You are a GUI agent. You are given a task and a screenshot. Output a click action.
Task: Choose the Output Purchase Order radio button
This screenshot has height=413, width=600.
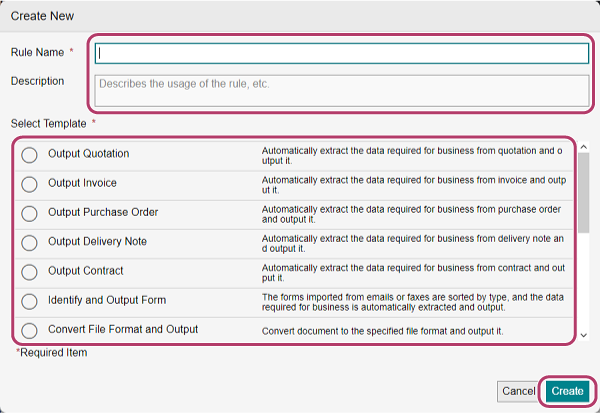pyautogui.click(x=30, y=213)
